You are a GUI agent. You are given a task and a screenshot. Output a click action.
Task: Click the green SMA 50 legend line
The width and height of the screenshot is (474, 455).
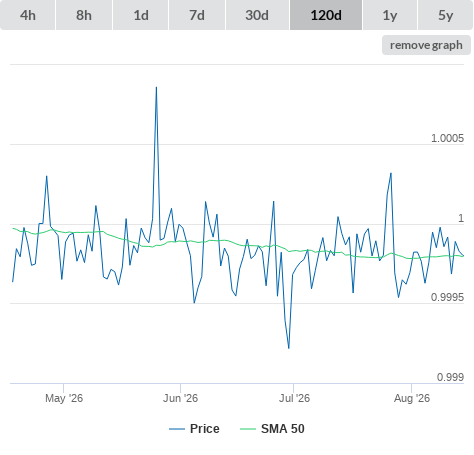click(248, 429)
